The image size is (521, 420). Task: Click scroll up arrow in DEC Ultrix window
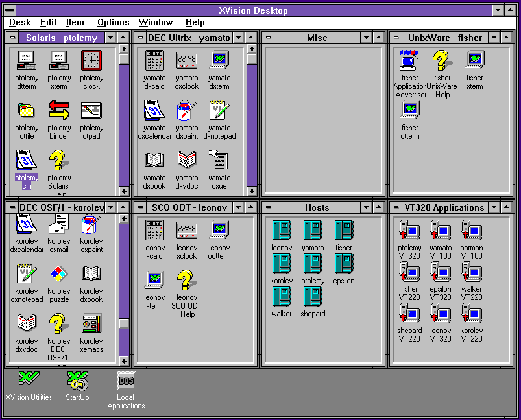point(252,49)
